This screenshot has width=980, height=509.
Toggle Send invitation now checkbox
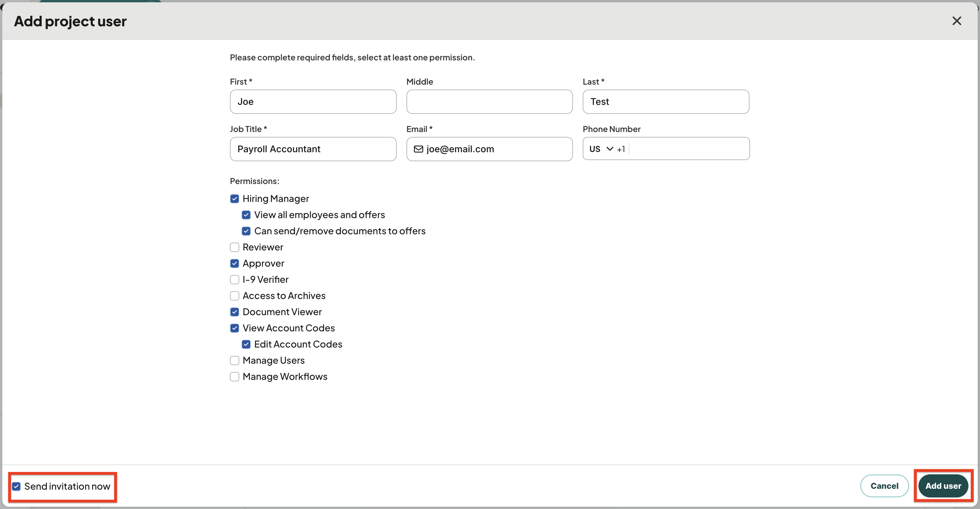pyautogui.click(x=16, y=486)
